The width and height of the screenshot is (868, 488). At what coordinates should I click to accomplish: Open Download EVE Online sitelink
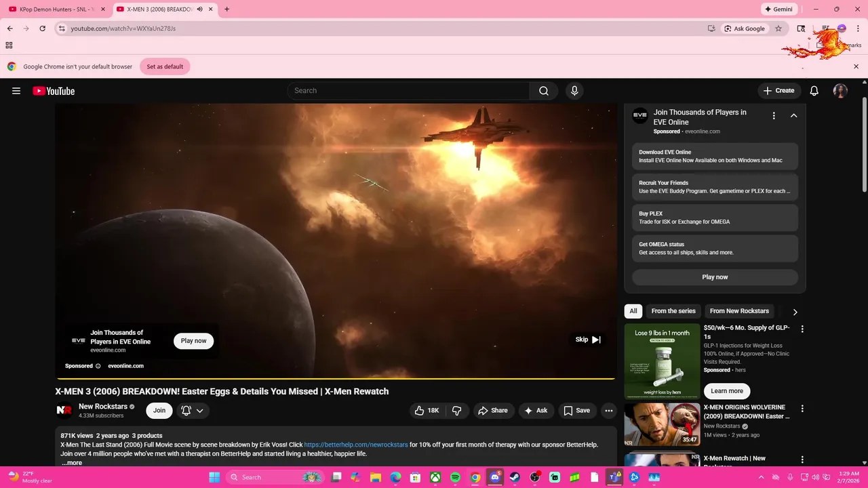coord(715,157)
